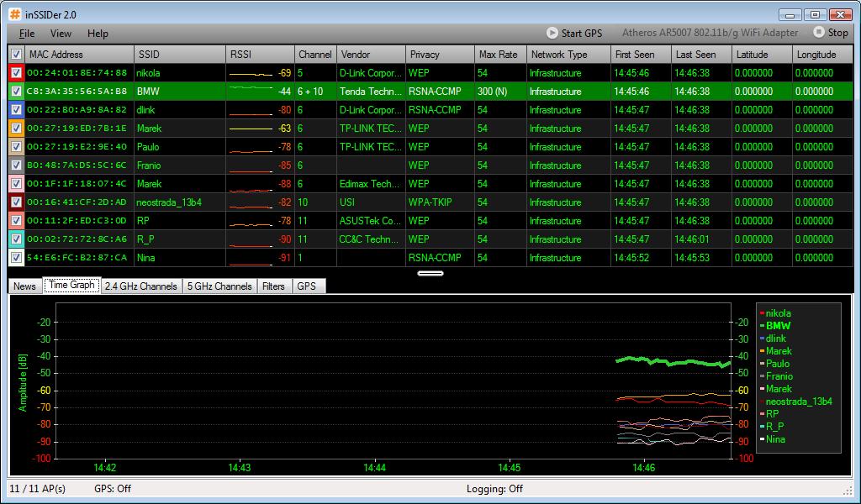The height and width of the screenshot is (504, 861).
Task: Click the vendor cell 'ASUSTek Co...'
Action: pos(370,220)
